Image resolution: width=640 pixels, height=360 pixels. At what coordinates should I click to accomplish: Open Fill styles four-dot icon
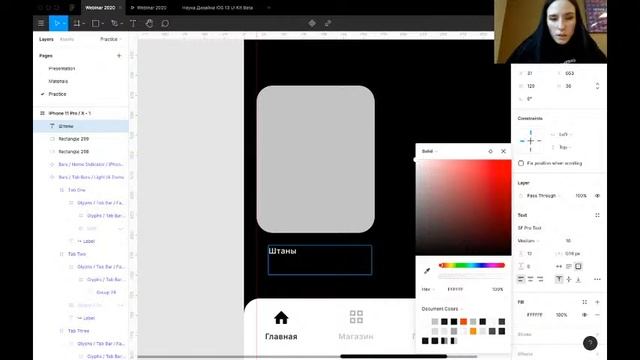[584, 302]
